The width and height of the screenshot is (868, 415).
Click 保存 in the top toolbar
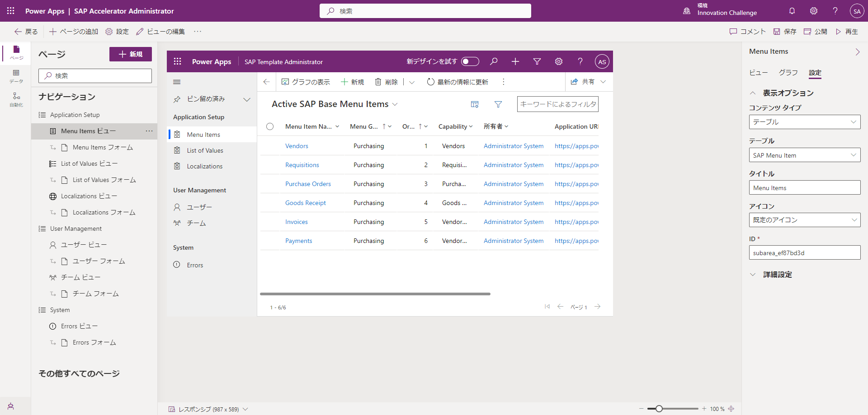pyautogui.click(x=785, y=32)
